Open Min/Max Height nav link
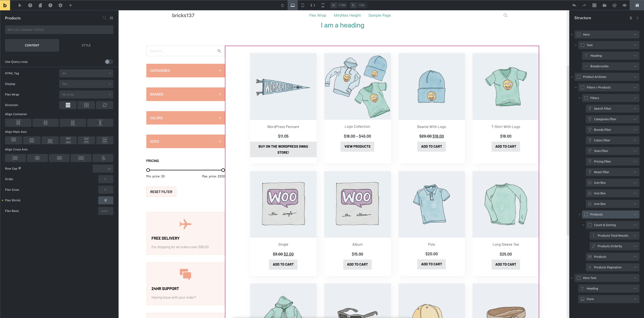The image size is (644, 318). [x=347, y=15]
